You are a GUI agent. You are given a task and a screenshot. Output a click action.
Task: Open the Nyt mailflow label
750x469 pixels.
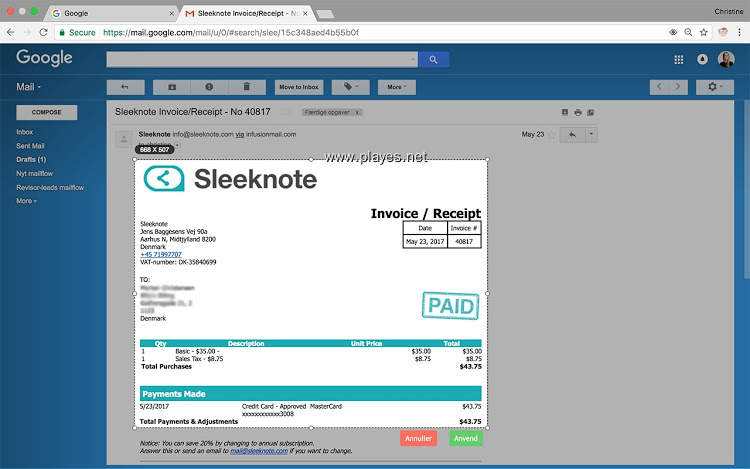pos(34,174)
